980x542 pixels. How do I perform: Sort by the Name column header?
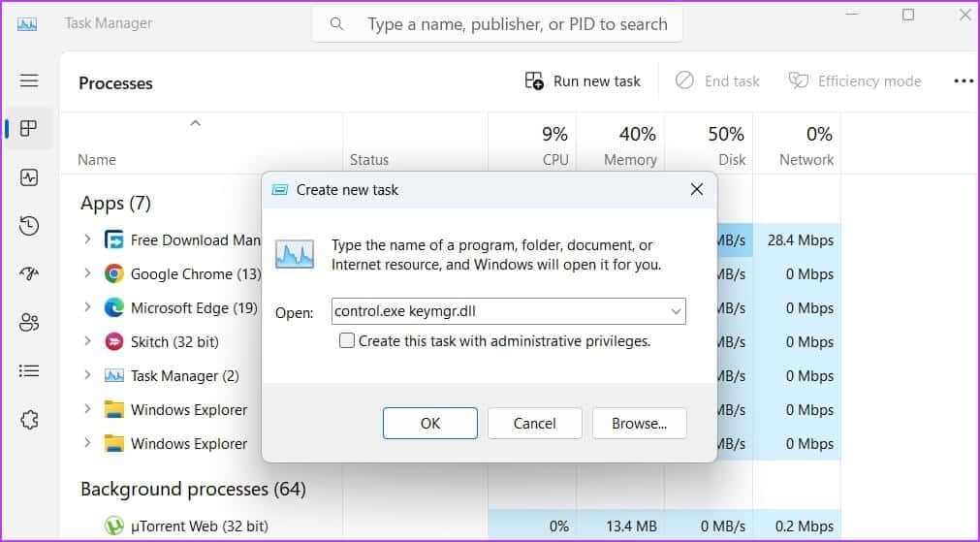pyautogui.click(x=97, y=160)
